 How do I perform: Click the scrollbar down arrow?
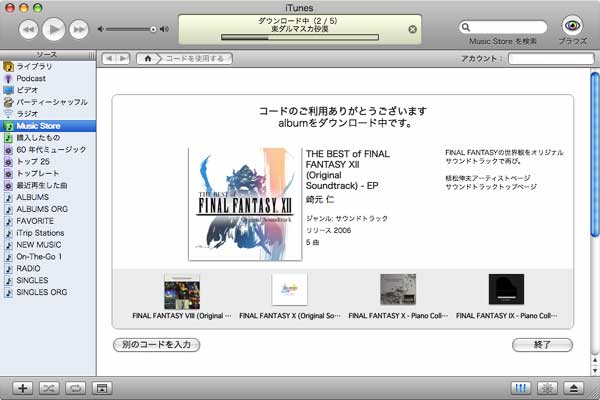[595, 370]
